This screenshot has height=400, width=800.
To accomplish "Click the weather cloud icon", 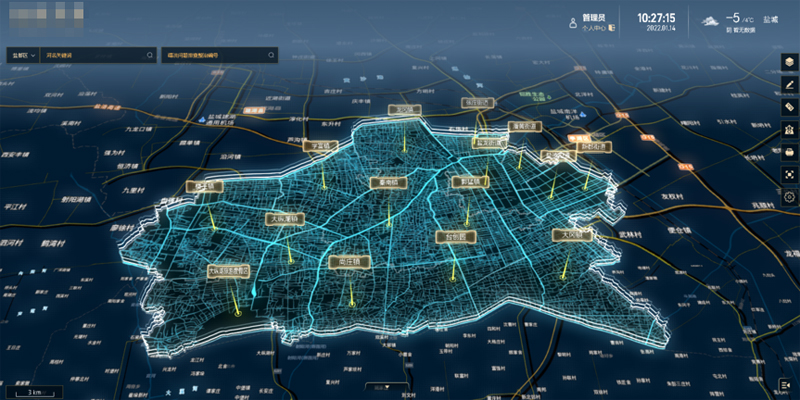I will point(710,20).
